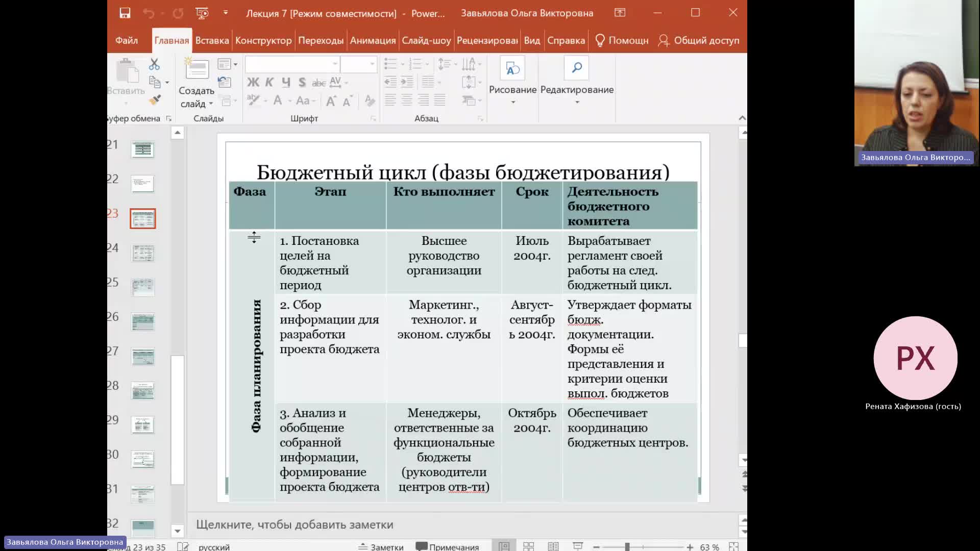The height and width of the screenshot is (551, 980).
Task: Open Вид tab
Action: [x=532, y=40]
